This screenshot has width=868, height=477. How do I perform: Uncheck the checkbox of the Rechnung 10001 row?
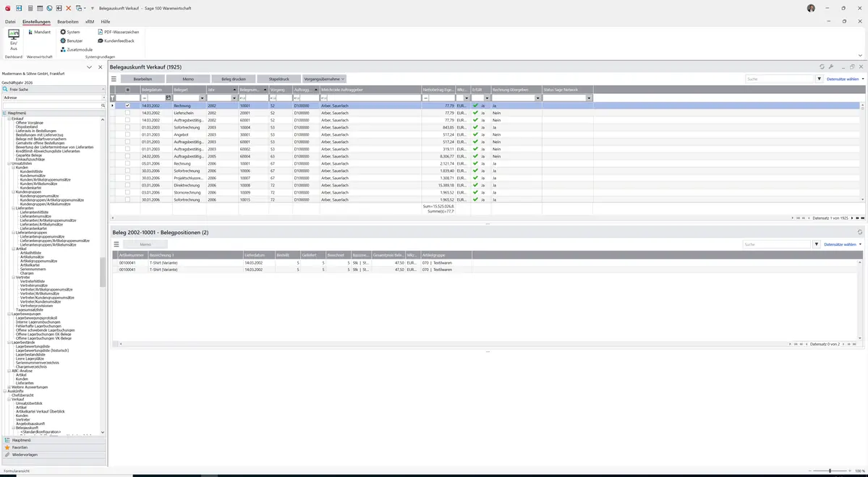pos(128,106)
